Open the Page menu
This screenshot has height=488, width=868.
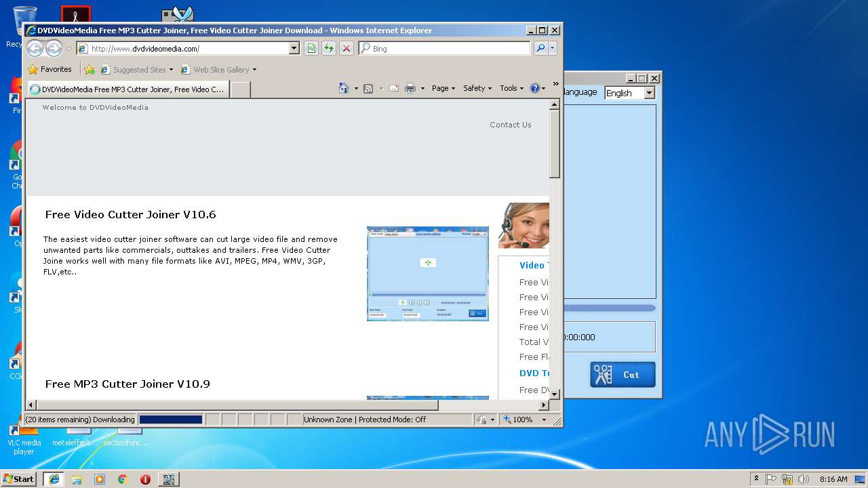pyautogui.click(x=443, y=88)
